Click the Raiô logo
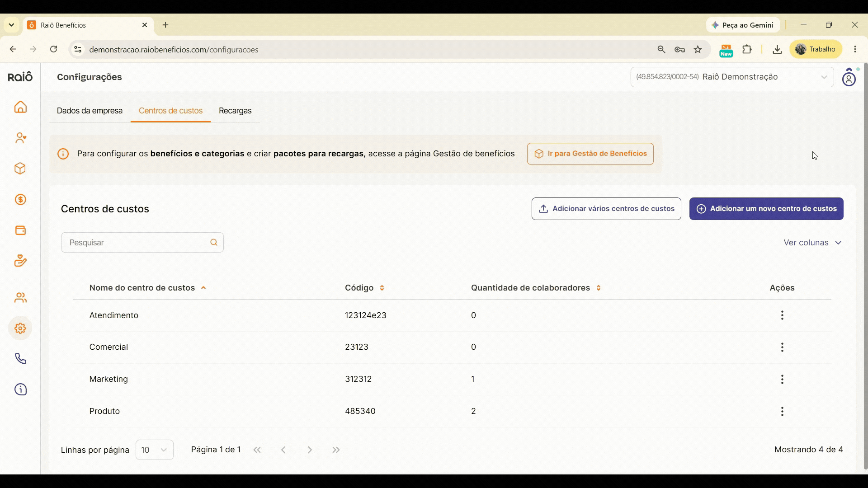 pyautogui.click(x=20, y=77)
